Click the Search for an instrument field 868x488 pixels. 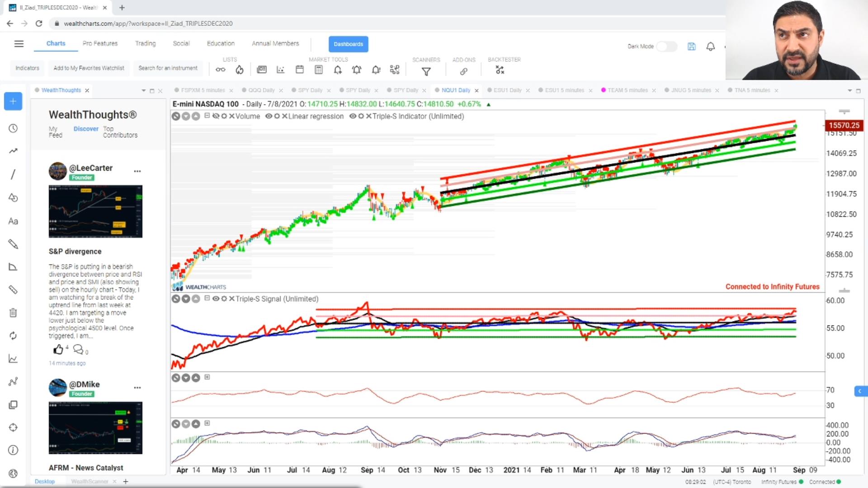coord(168,68)
